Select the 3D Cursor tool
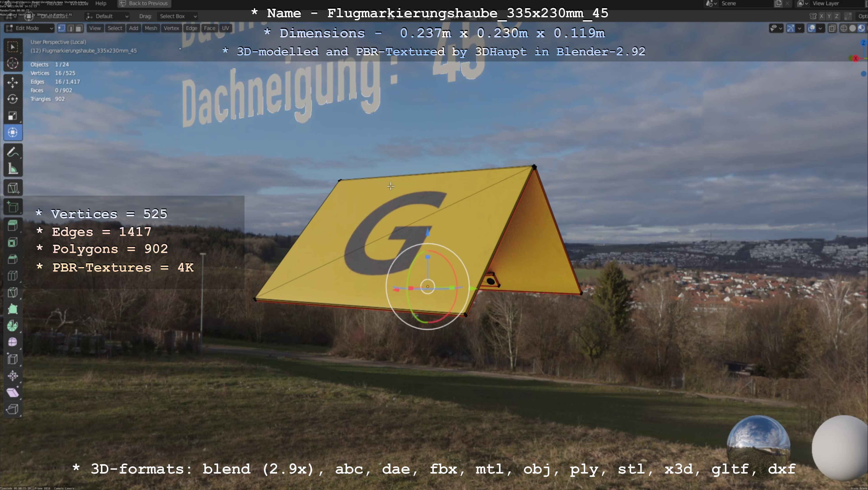868x490 pixels. tap(13, 63)
